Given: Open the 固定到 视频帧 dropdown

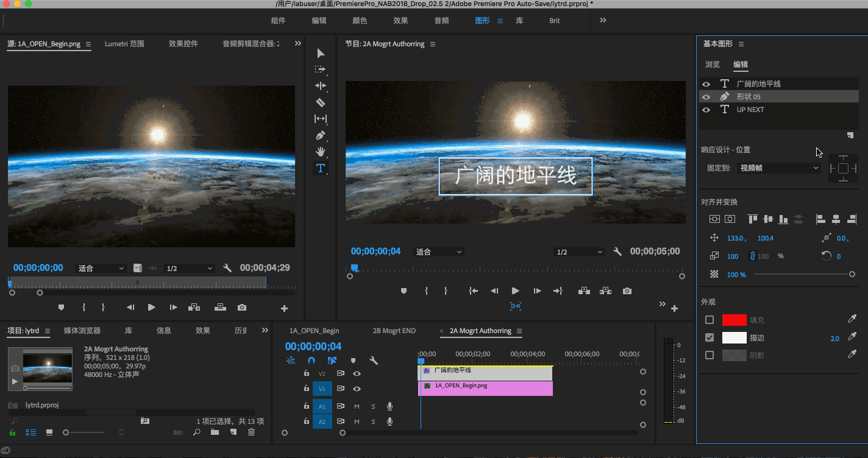Looking at the screenshot, I should pos(779,167).
